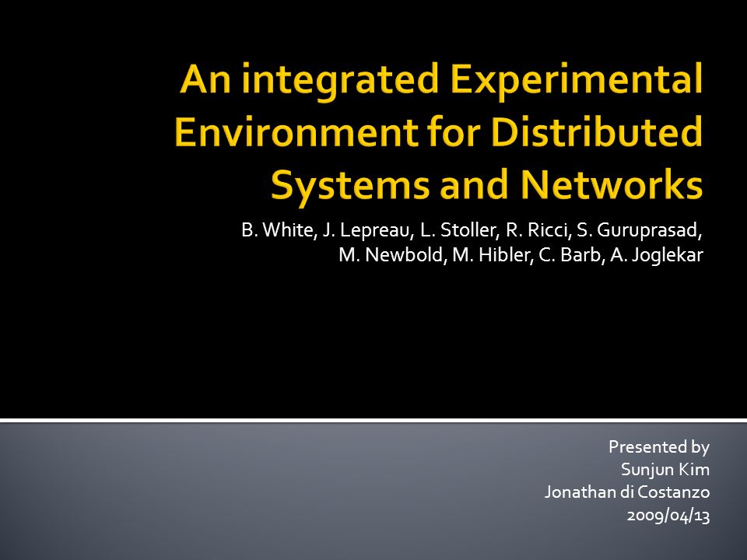Screen dimensions: 747x560
Task: Select the author line starting 'M. Newbold, M. Hibler'
Action: pyautogui.click(x=521, y=255)
